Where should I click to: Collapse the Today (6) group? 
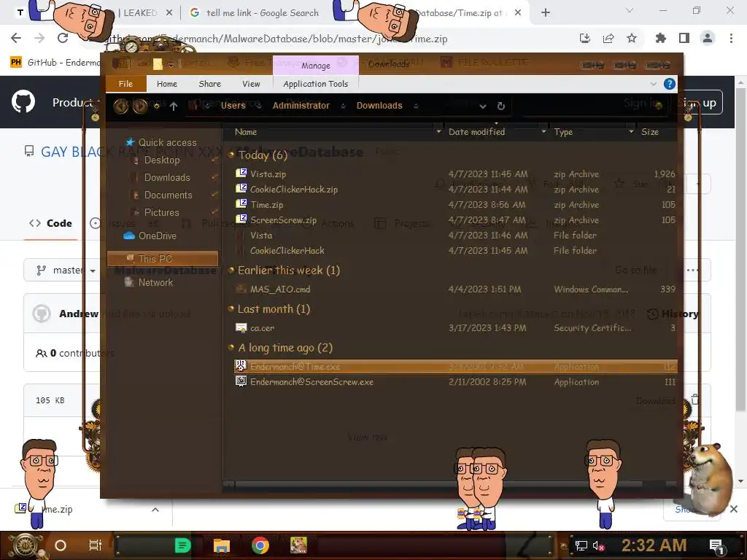point(231,155)
